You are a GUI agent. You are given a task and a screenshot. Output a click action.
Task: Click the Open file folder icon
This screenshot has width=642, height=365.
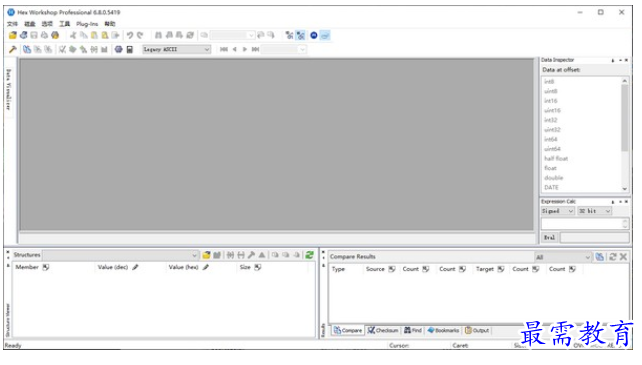(x=13, y=36)
